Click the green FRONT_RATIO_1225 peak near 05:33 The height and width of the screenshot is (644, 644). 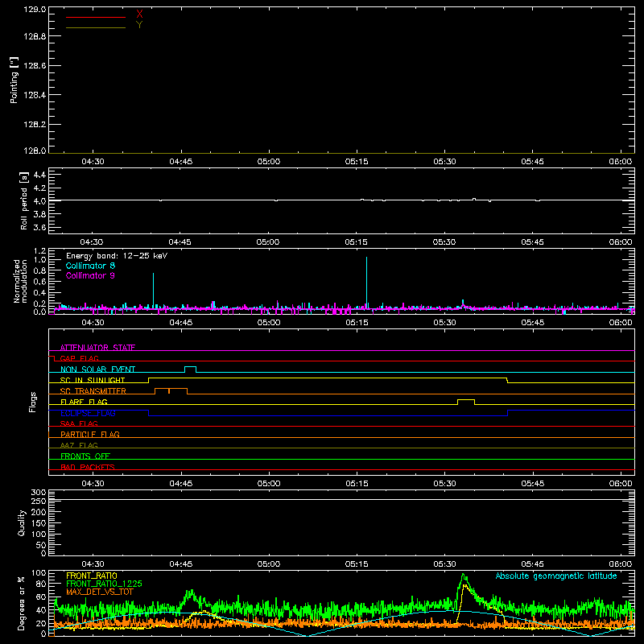(464, 576)
